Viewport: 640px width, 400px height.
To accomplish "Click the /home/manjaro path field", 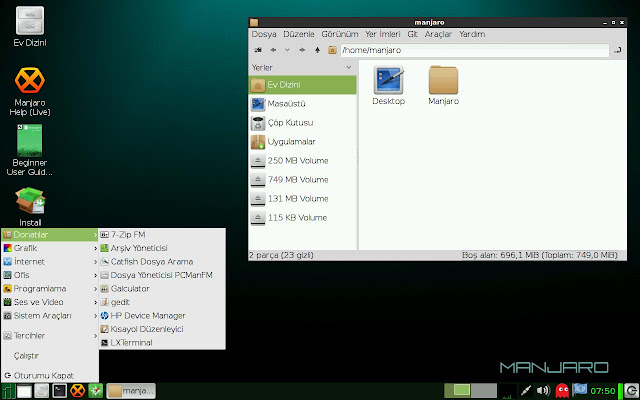I will pyautogui.click(x=475, y=50).
